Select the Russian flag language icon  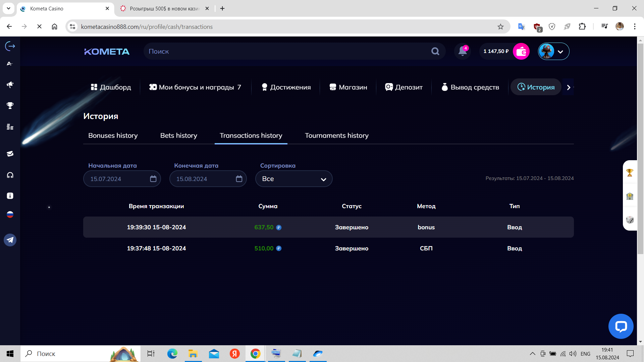tap(10, 215)
